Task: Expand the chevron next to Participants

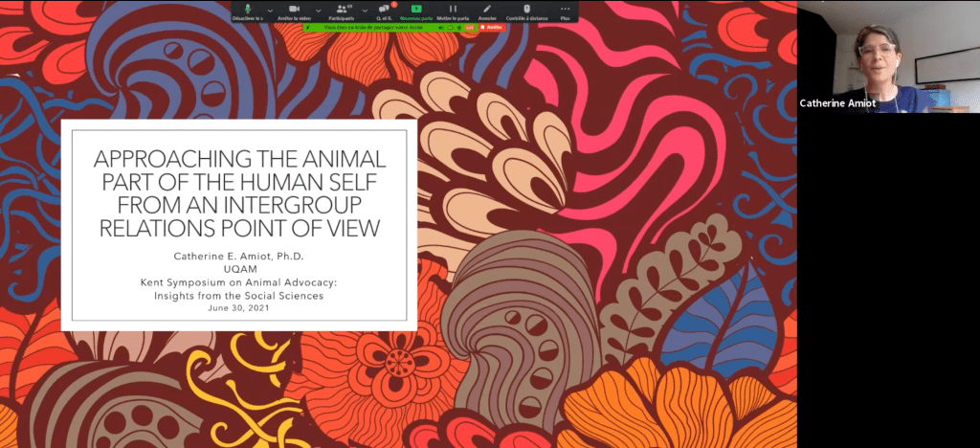Action: point(363,9)
